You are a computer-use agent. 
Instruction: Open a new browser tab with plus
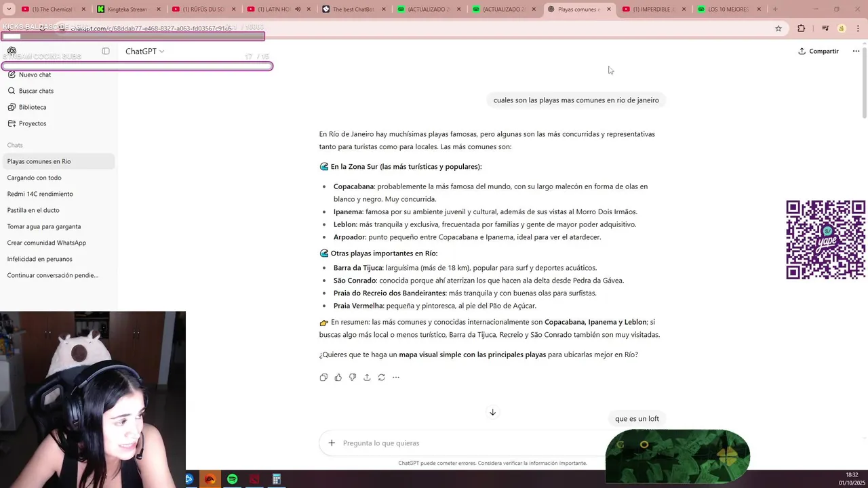[x=775, y=9]
